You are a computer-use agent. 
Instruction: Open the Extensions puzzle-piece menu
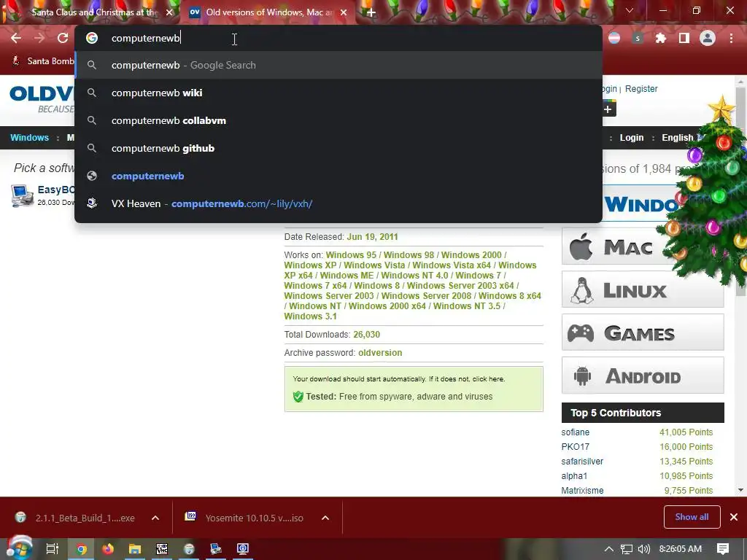coord(661,38)
